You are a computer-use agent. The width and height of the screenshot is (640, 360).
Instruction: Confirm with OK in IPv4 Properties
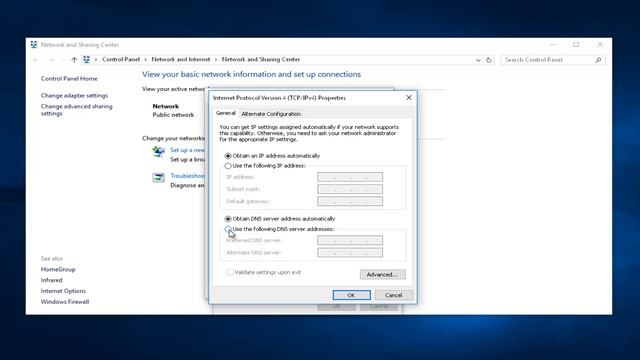click(351, 295)
